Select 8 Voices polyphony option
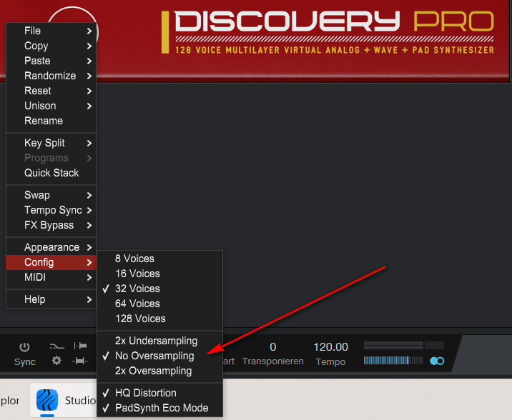 coord(160,259)
